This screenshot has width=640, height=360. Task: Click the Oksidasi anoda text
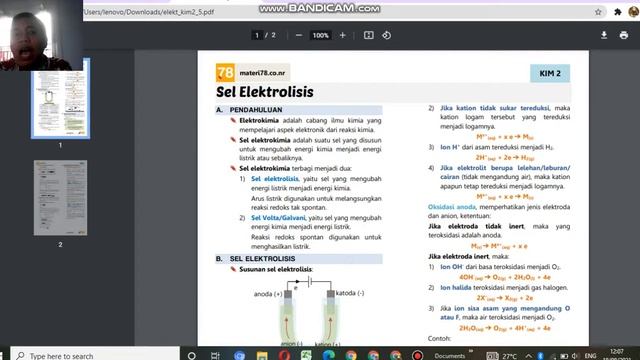click(452, 207)
